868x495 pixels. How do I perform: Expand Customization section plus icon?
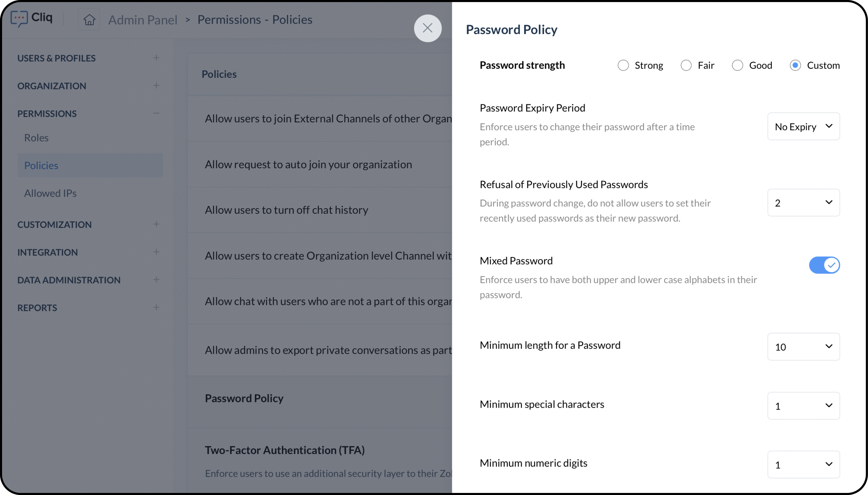pos(156,224)
